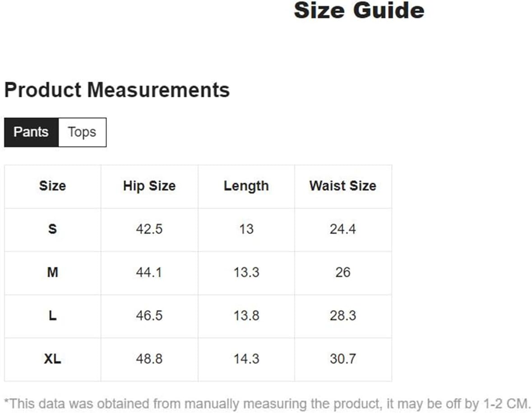This screenshot has height=413, width=532.
Task: Click length value 14.3 for XL
Action: (x=246, y=359)
